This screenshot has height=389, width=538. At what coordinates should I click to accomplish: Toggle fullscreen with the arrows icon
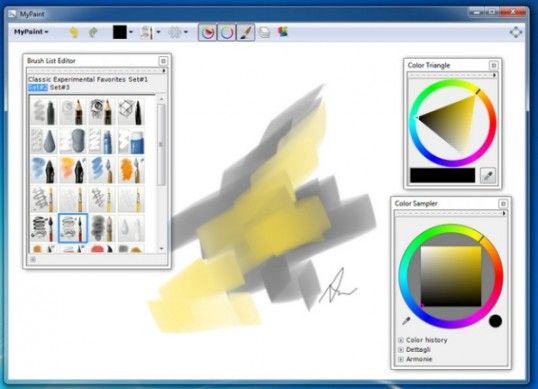tap(515, 32)
